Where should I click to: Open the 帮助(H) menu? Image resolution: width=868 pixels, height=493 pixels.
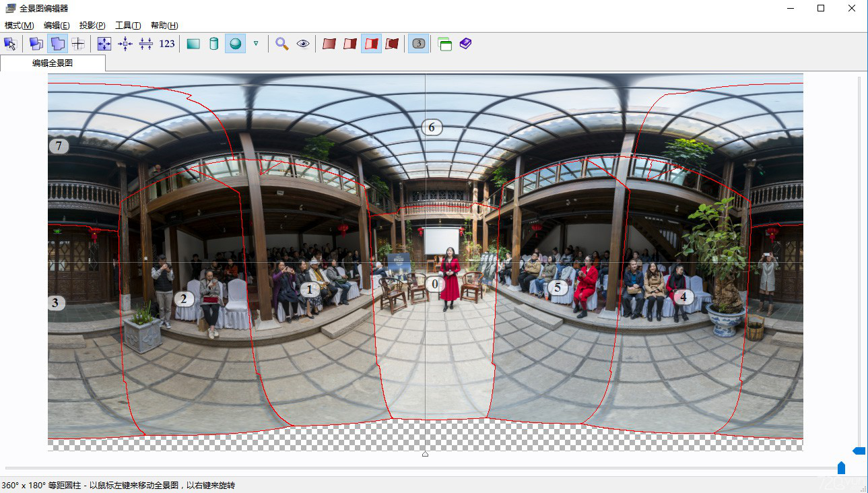click(x=164, y=26)
